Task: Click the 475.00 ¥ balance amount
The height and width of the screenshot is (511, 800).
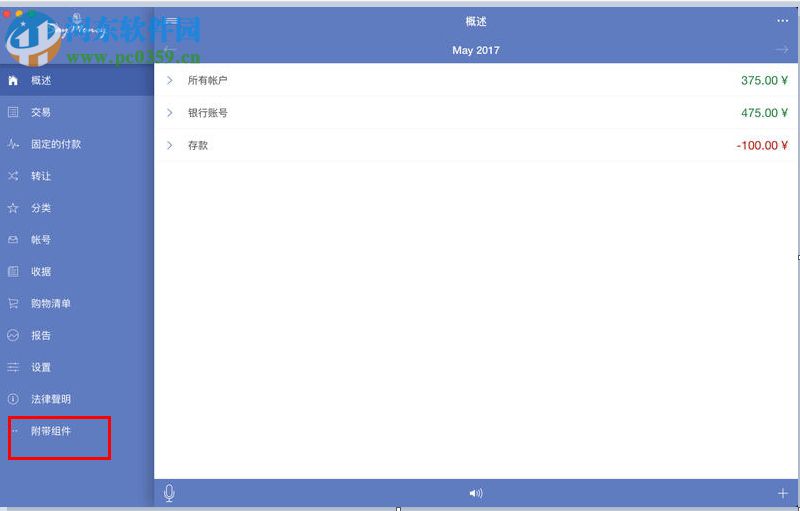Action: click(764, 113)
